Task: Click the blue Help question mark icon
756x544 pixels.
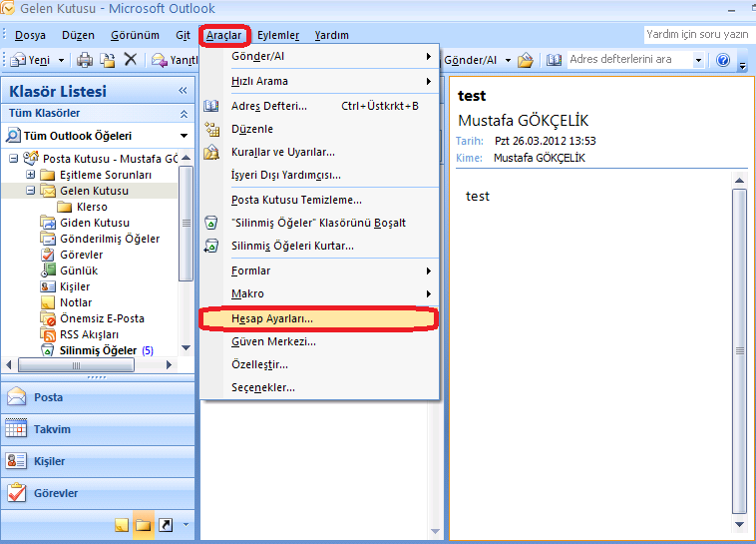Action: pos(722,60)
